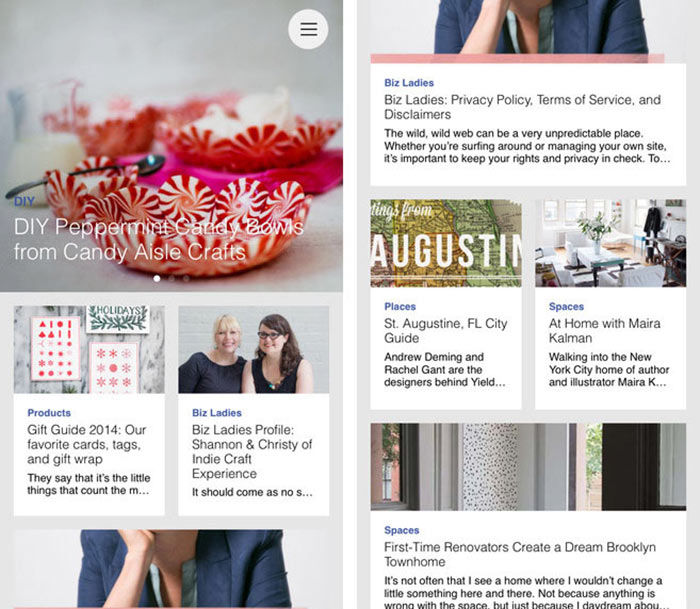Open Privacy Policy, Terms of Service article
The width and height of the screenshot is (700, 609).
point(522,107)
